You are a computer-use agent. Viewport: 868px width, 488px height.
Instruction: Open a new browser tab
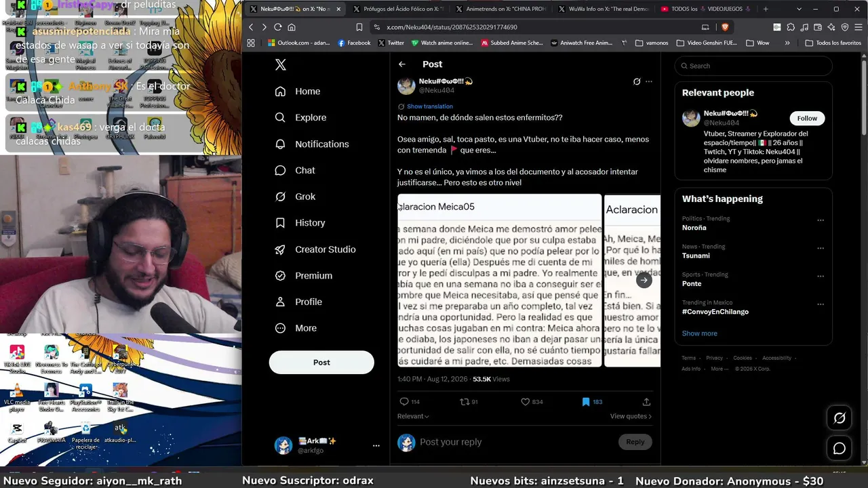tap(766, 9)
